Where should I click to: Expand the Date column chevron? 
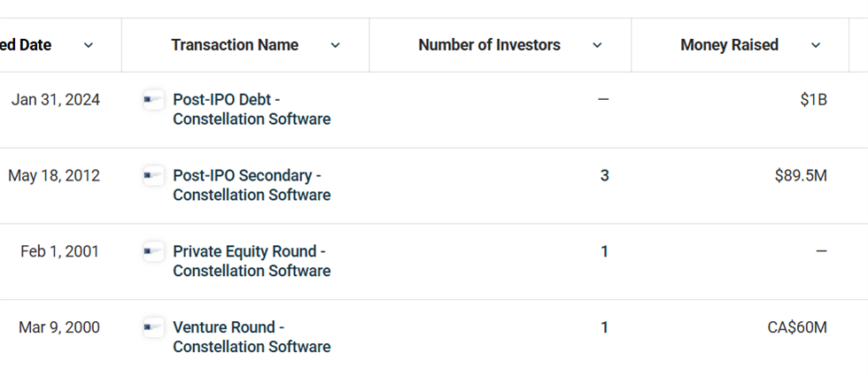pyautogui.click(x=88, y=45)
